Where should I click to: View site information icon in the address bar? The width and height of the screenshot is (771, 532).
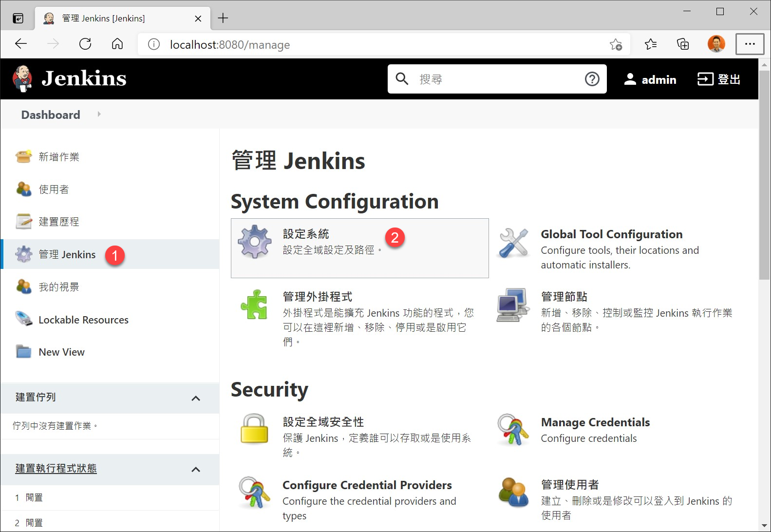(x=154, y=44)
